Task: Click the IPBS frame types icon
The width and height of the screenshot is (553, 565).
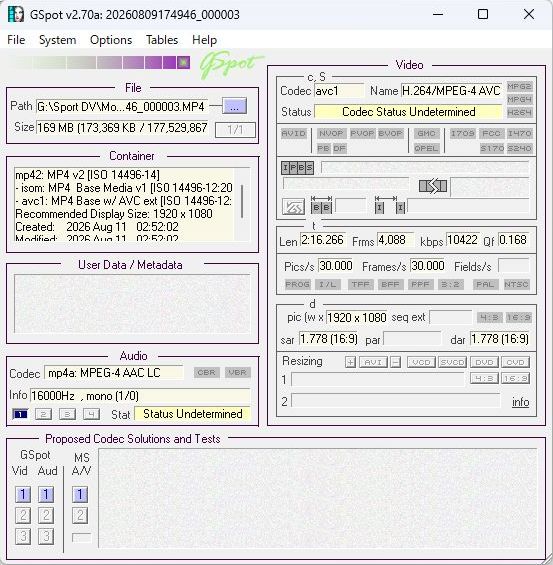Action: [297, 168]
